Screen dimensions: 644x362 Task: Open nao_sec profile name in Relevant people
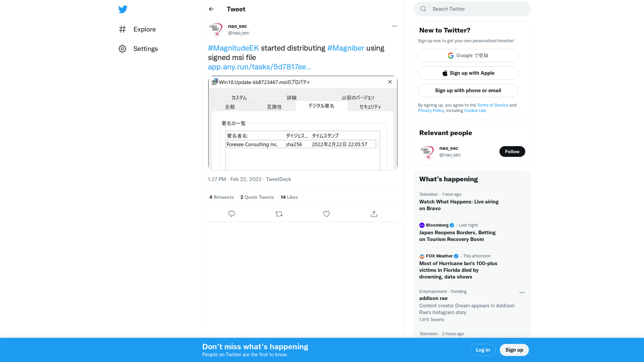[x=449, y=148]
